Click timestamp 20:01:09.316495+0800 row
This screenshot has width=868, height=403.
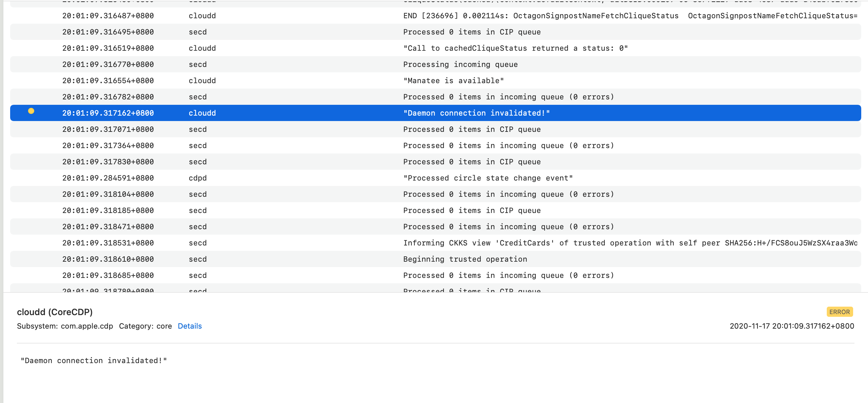[108, 32]
